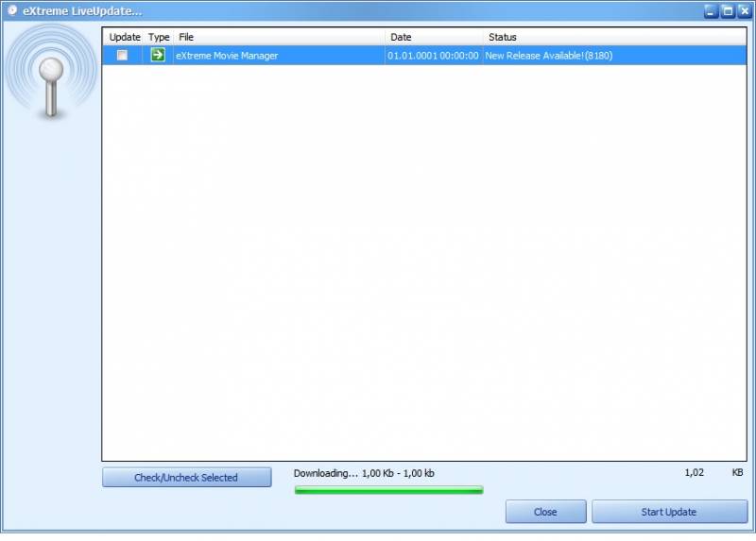756x541 pixels.
Task: Minimize the eXtreme LiveUpdate window
Action: tap(711, 11)
